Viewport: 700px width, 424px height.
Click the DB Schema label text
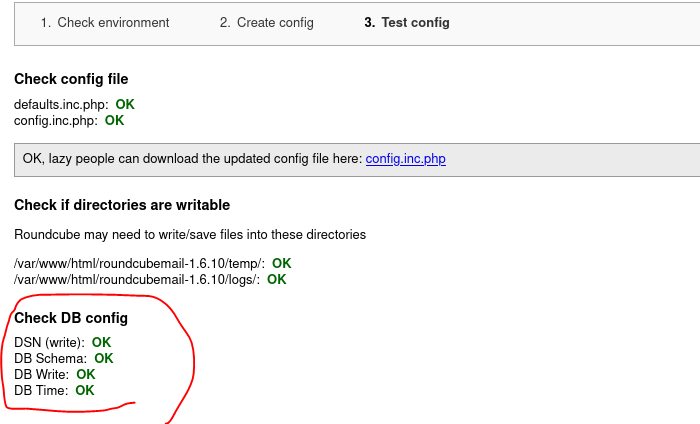50,358
